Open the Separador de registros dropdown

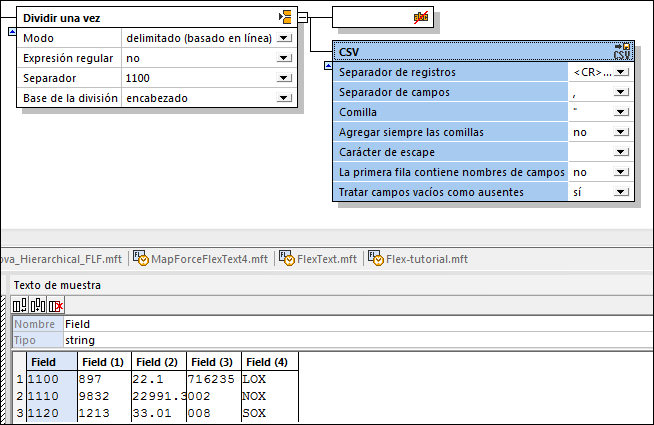tap(621, 72)
